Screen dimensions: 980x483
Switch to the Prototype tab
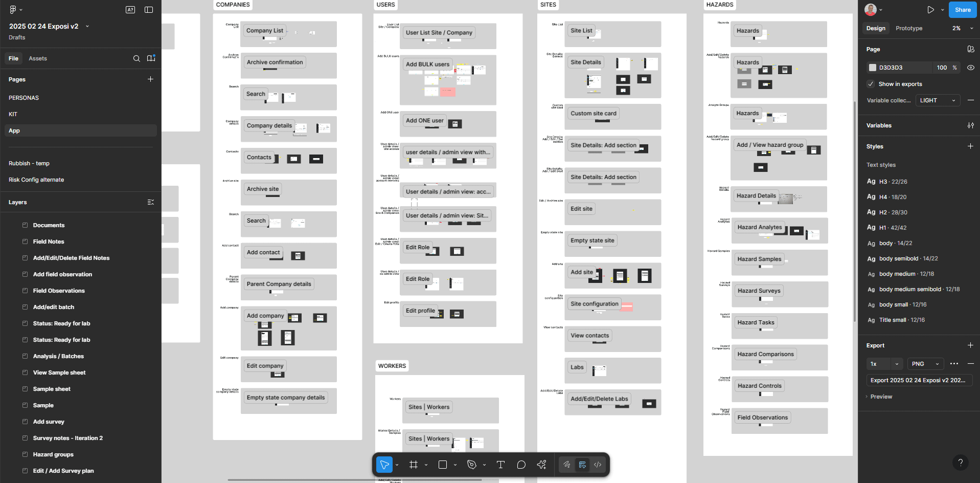[x=908, y=28]
